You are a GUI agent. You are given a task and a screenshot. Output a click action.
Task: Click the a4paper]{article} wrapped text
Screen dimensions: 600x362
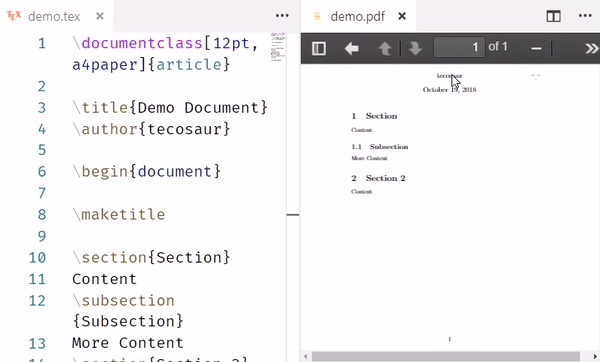pyautogui.click(x=151, y=64)
